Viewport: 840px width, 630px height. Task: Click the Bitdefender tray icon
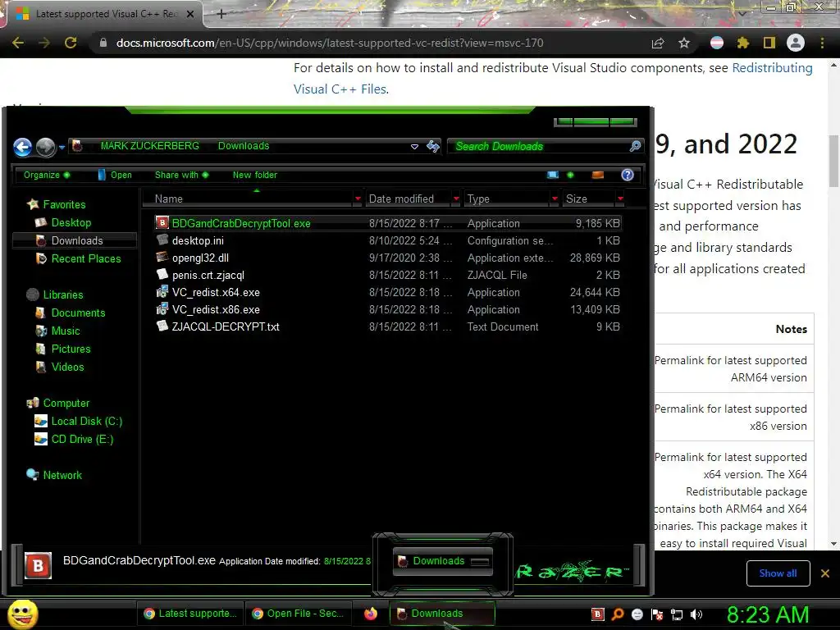coord(598,614)
